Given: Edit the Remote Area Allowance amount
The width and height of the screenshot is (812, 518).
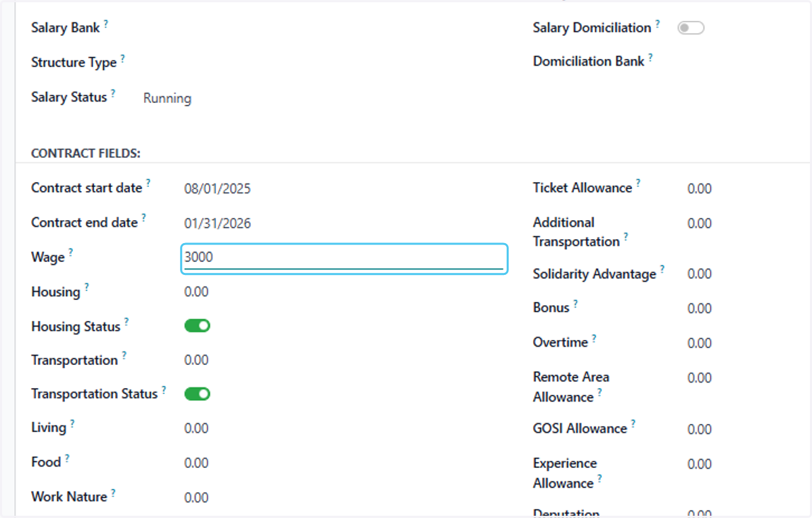Looking at the screenshot, I should pos(700,378).
